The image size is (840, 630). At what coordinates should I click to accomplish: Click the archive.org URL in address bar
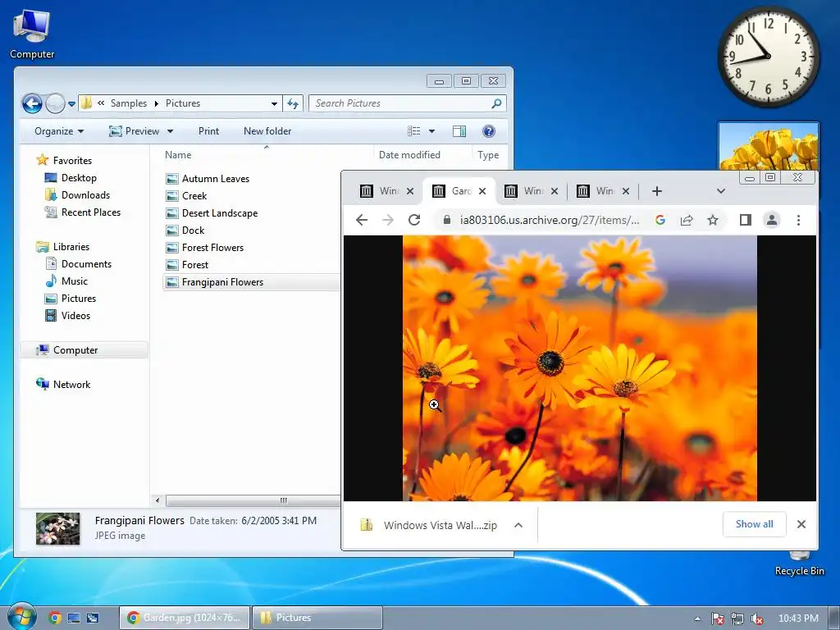[x=550, y=220]
